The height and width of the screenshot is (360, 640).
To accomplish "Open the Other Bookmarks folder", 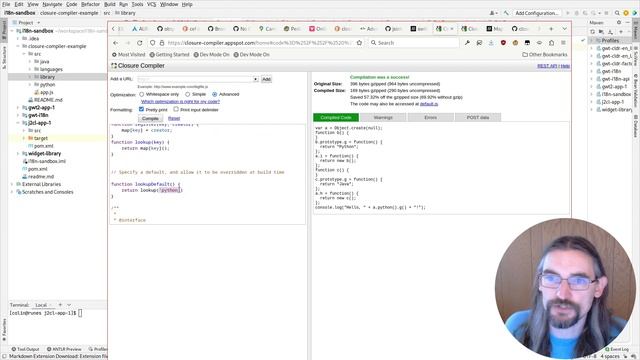I will (545, 55).
